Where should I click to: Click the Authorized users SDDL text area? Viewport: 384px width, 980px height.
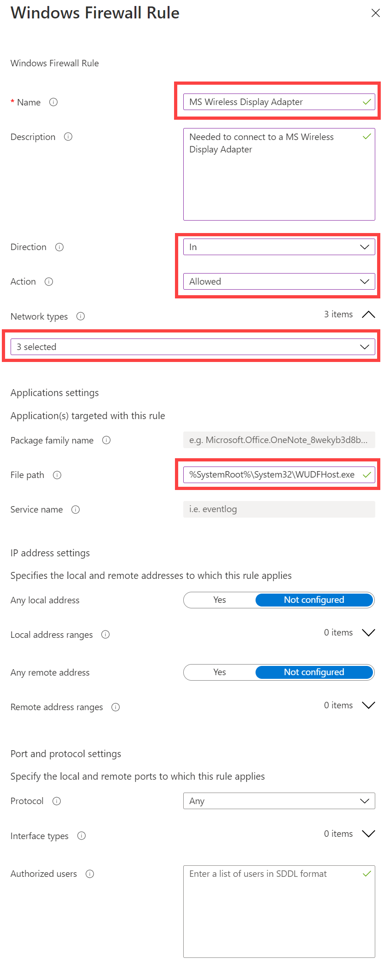(279, 912)
